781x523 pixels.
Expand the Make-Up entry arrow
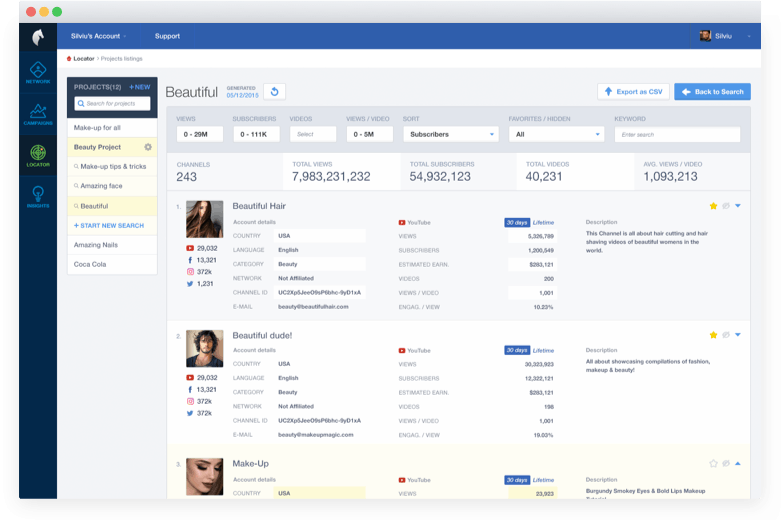click(738, 463)
